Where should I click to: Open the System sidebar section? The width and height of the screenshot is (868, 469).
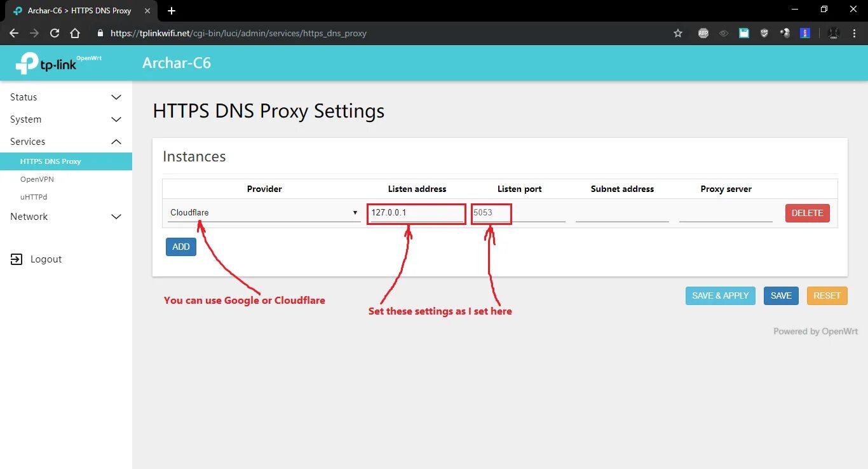pos(66,119)
